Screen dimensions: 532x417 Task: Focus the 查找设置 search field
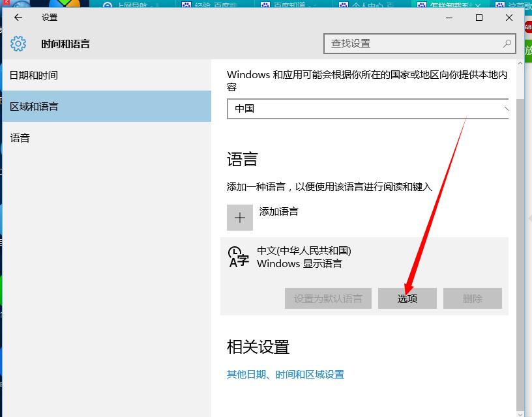[x=420, y=44]
